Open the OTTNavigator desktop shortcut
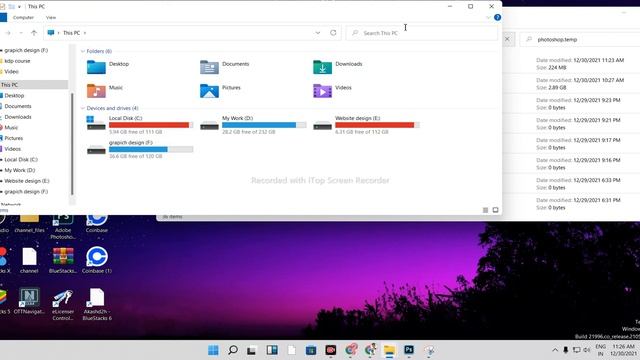 click(x=29, y=301)
